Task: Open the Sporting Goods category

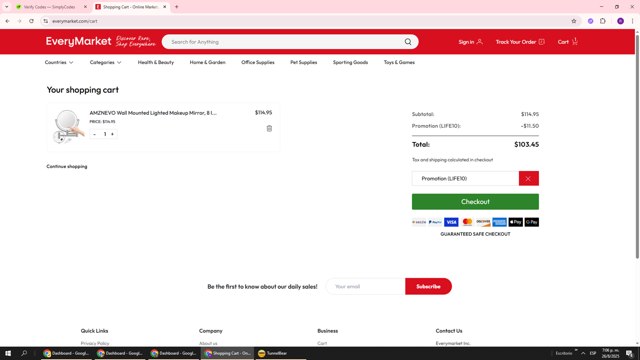Action: click(x=350, y=62)
